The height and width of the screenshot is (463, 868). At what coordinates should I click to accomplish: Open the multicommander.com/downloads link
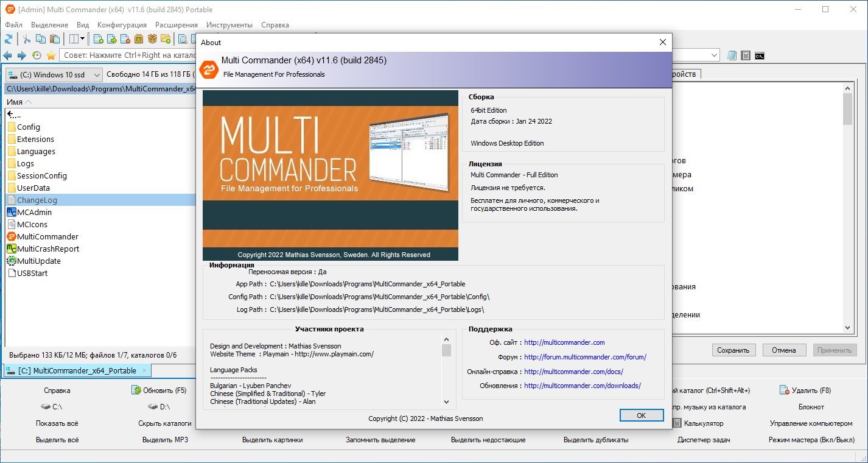click(583, 386)
